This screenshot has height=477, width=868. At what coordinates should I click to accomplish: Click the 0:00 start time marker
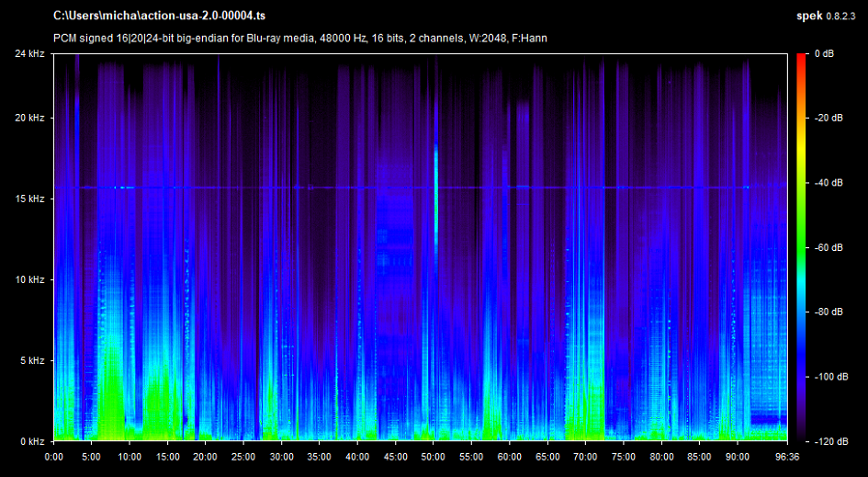click(53, 456)
